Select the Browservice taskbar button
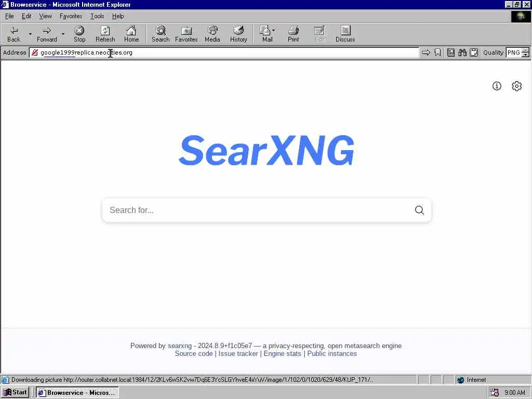Screen dimensions: 532x399 tap(77, 393)
